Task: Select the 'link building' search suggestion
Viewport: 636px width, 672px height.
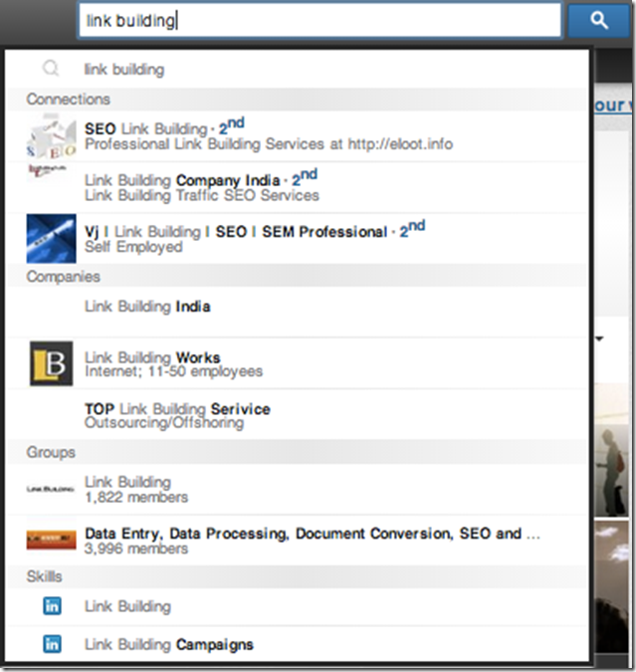Action: (297, 69)
